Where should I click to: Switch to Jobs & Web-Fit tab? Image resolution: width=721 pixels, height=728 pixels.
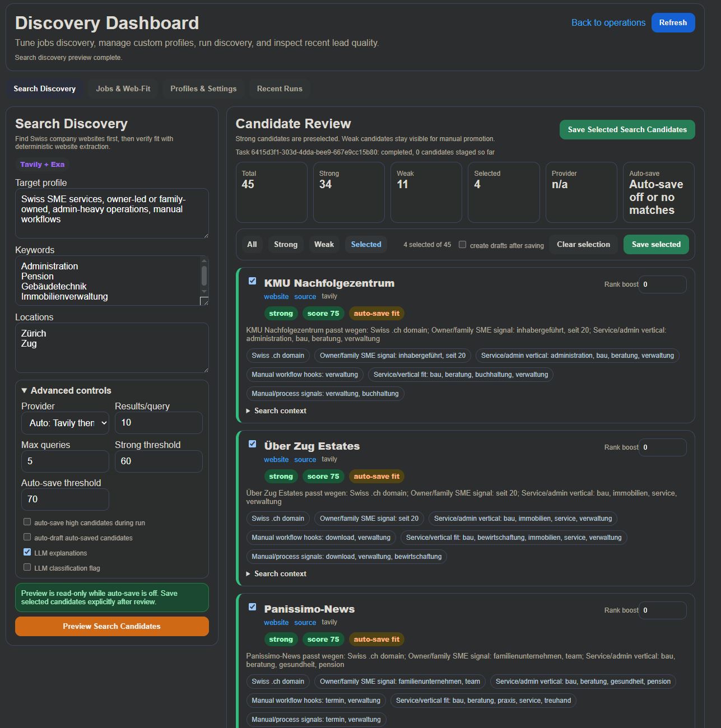(x=123, y=88)
